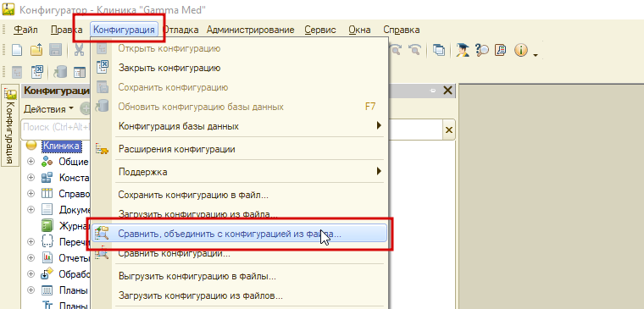Close the configuration tree panel with X
The height and width of the screenshot is (309, 644).
click(x=447, y=91)
